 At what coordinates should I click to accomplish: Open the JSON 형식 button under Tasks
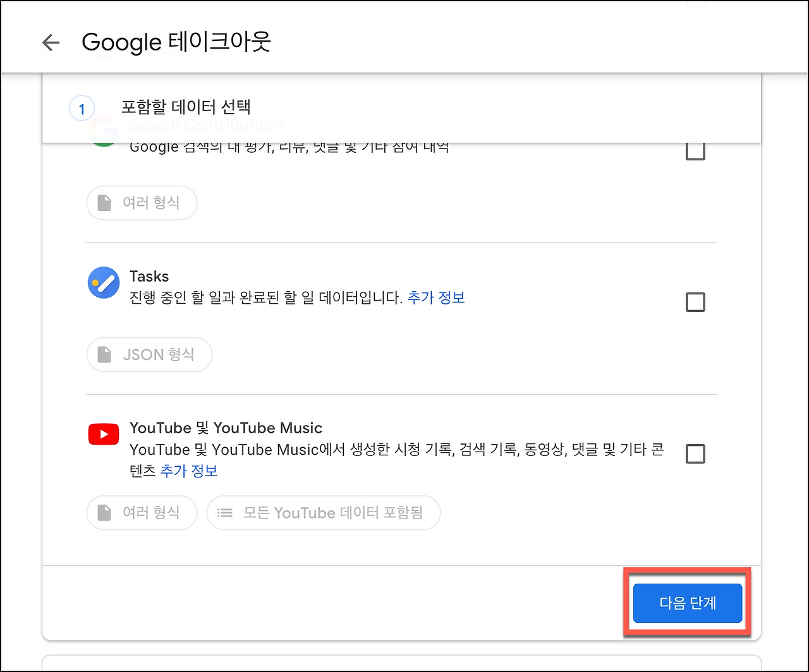149,354
